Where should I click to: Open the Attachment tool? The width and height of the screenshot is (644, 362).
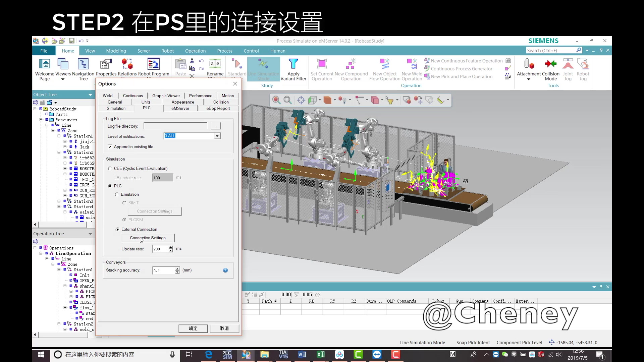click(x=529, y=64)
